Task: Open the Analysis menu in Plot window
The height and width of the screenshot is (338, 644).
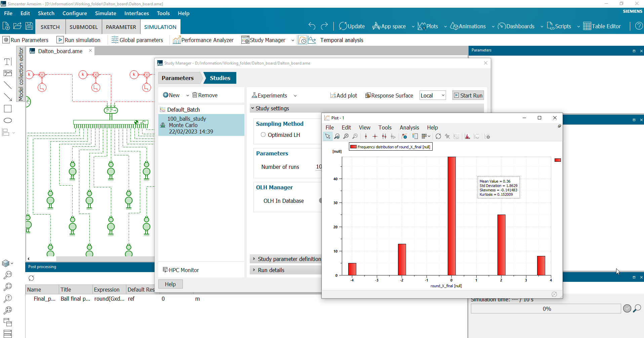Action: coord(409,127)
